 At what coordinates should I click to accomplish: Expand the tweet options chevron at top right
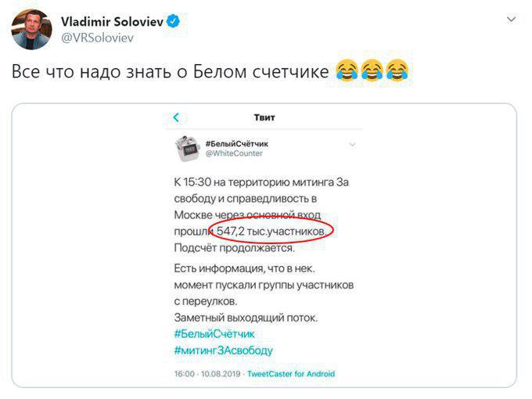(511, 19)
